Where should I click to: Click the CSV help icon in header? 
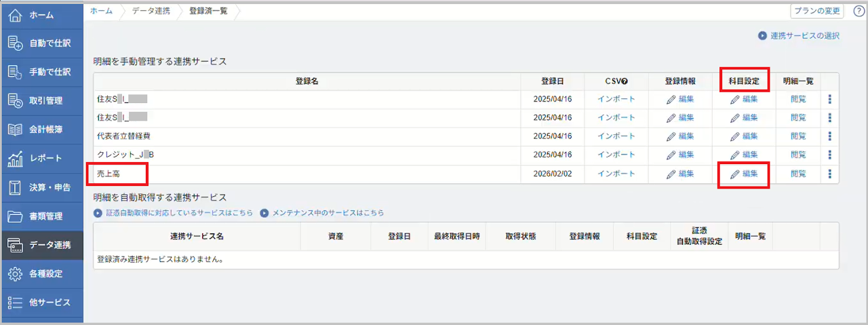[624, 81]
